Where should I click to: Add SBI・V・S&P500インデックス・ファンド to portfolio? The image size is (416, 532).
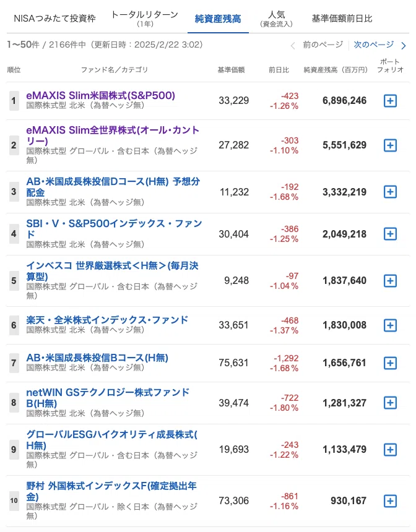(x=390, y=234)
